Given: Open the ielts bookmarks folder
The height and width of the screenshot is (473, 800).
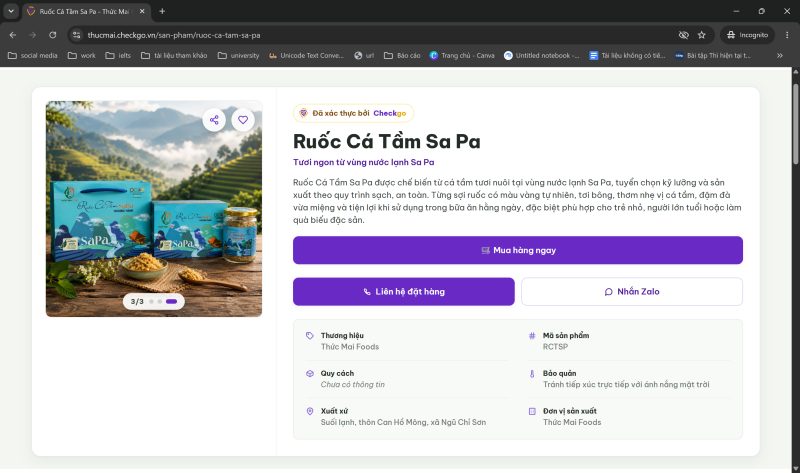Looking at the screenshot, I should pyautogui.click(x=118, y=56).
